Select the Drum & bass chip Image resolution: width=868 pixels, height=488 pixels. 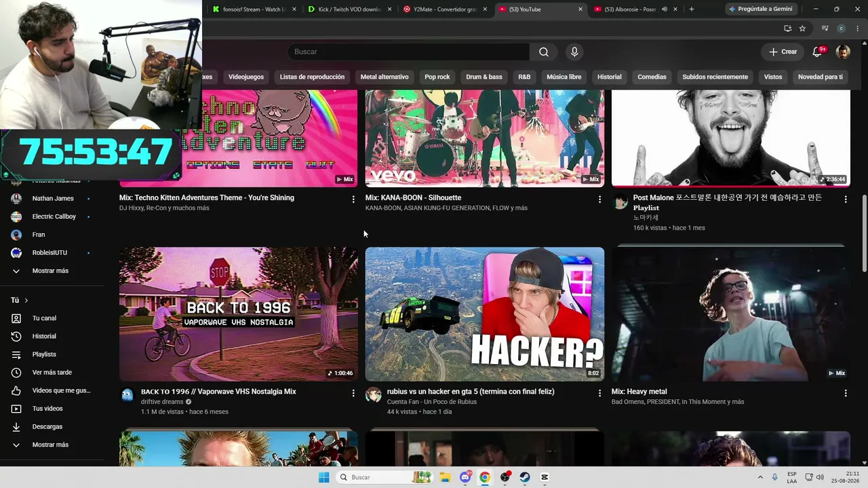pyautogui.click(x=484, y=77)
